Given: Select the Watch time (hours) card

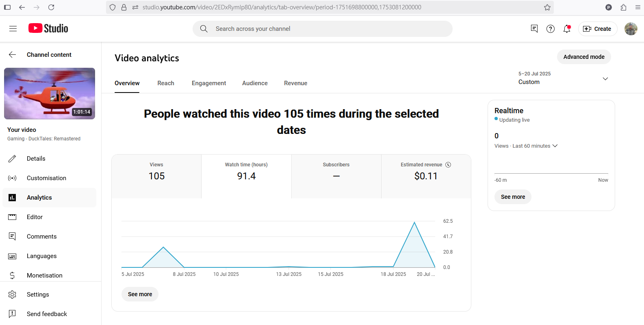Looking at the screenshot, I should point(246,176).
